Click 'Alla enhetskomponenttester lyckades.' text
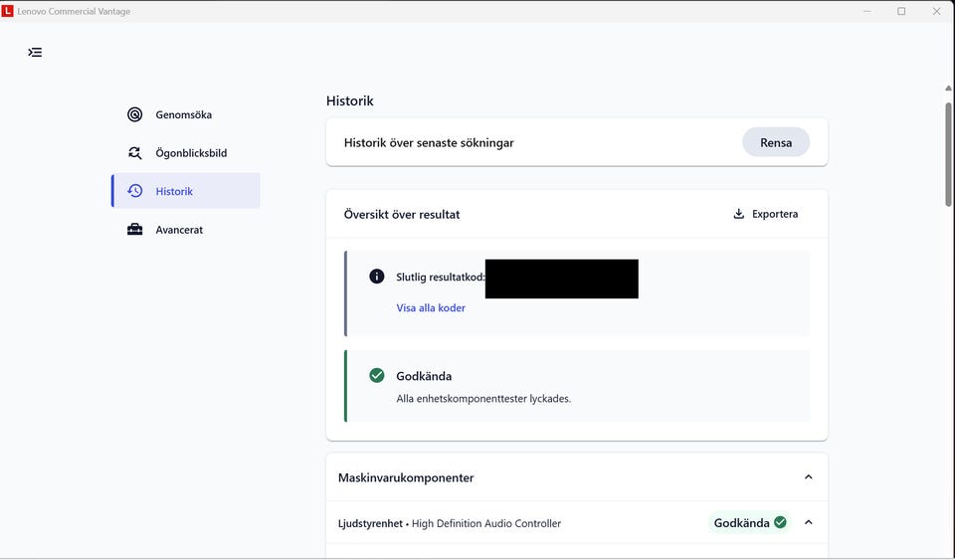 (x=483, y=399)
